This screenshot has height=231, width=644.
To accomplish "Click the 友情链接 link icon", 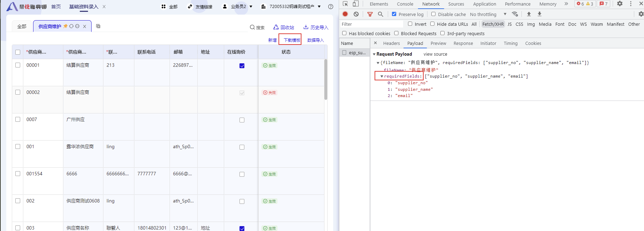I will click(x=190, y=7).
